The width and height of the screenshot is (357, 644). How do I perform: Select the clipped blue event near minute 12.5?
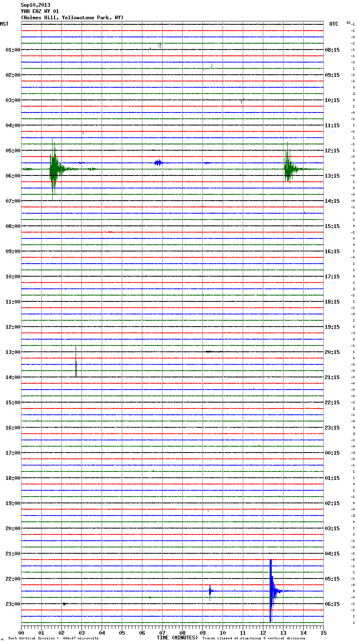[271, 591]
